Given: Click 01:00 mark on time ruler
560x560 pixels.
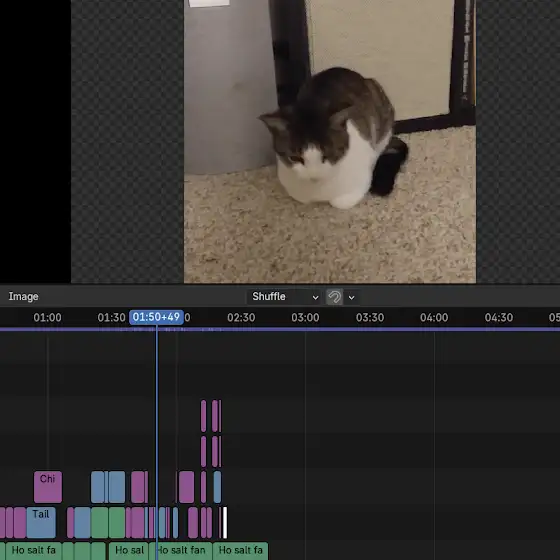Looking at the screenshot, I should (48, 318).
